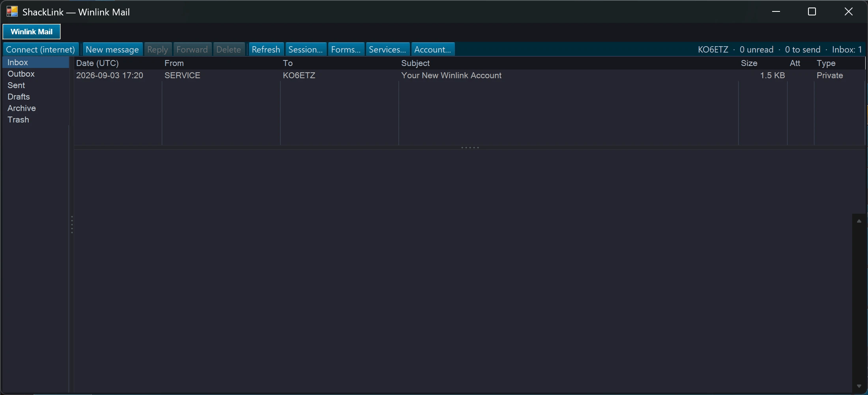This screenshot has height=395, width=868.
Task: Refresh the message list
Action: [x=266, y=49]
